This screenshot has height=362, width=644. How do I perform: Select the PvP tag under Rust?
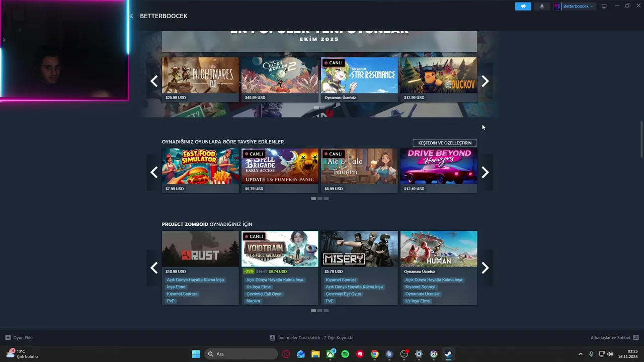[x=171, y=301]
